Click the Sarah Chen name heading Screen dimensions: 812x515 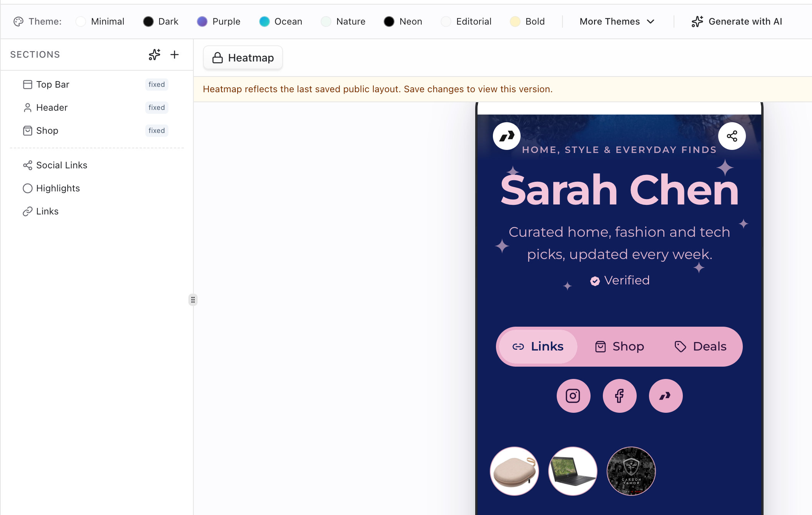tap(619, 190)
